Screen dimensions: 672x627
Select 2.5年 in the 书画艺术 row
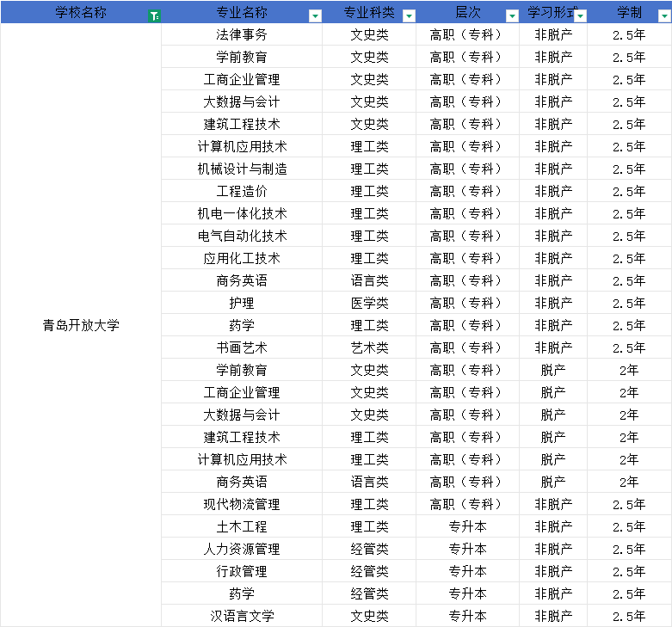click(x=629, y=347)
